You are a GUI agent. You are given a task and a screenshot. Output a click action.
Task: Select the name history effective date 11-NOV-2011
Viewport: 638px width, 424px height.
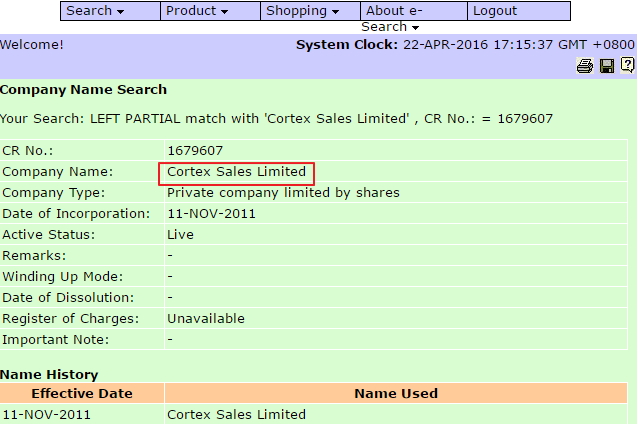tap(46, 415)
